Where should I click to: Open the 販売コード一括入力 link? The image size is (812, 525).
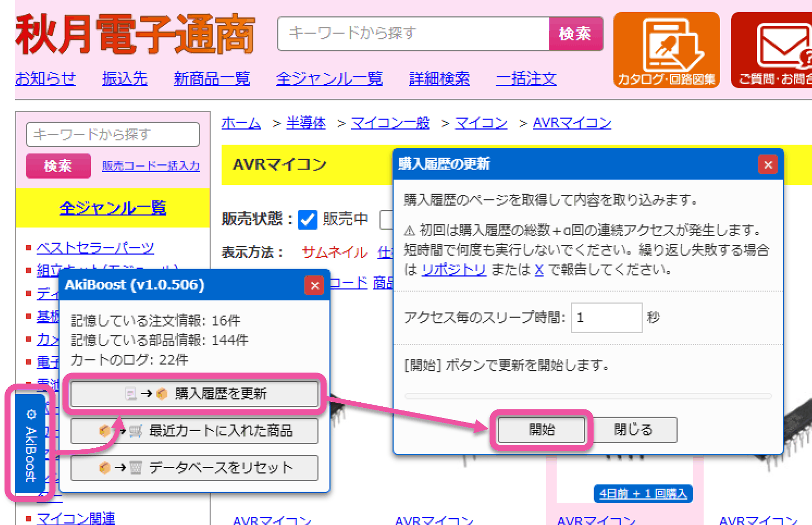(151, 166)
